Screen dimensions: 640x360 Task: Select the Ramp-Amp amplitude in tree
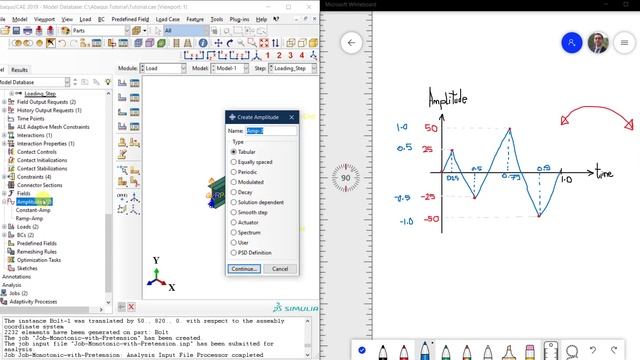point(29,218)
